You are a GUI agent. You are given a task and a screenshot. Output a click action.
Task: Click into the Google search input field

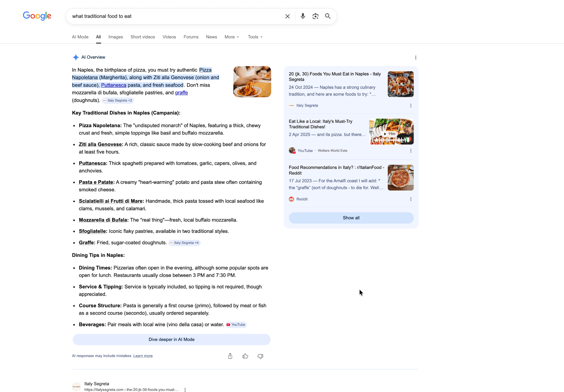coord(176,16)
